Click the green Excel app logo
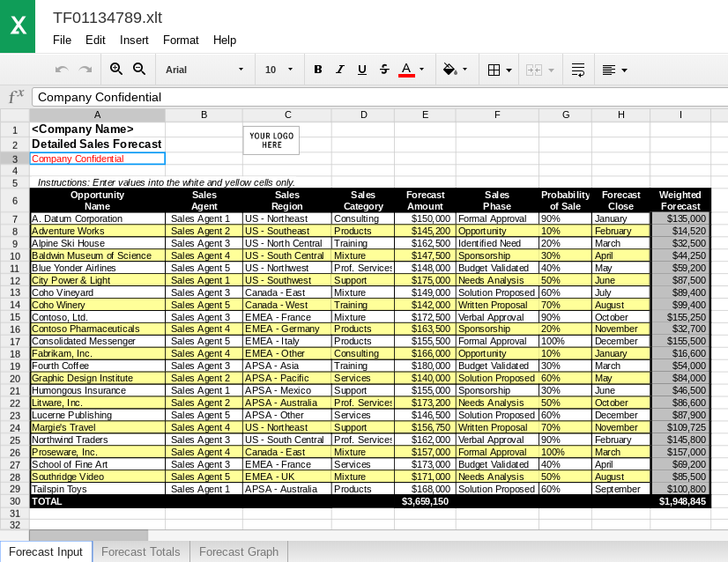Image resolution: width=728 pixels, height=562 pixels. (18, 26)
